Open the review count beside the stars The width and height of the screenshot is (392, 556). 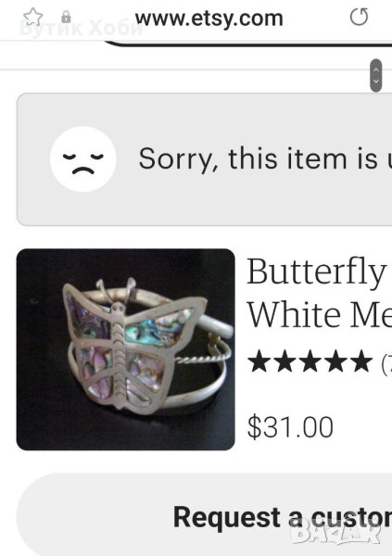386,363
